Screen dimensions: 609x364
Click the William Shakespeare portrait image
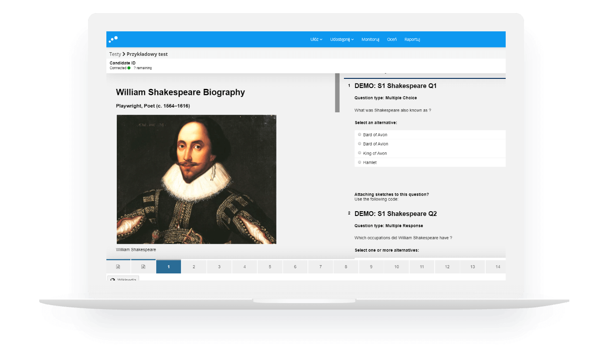tap(196, 179)
